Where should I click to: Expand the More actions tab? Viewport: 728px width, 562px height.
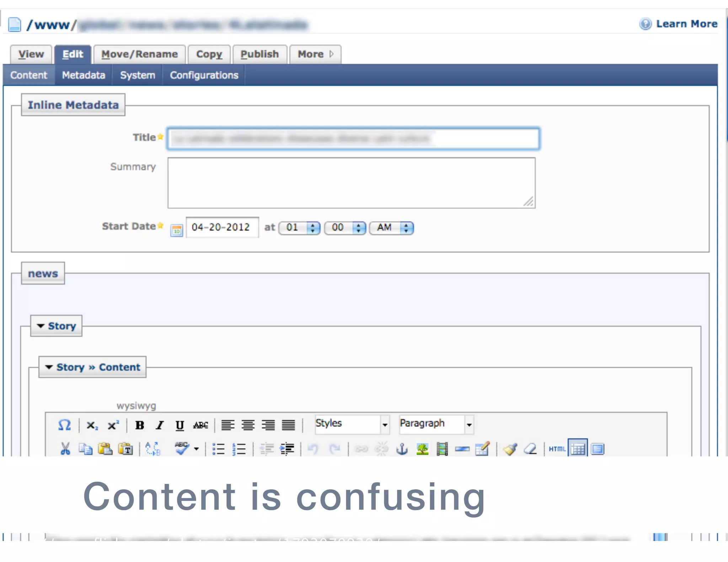(x=315, y=54)
